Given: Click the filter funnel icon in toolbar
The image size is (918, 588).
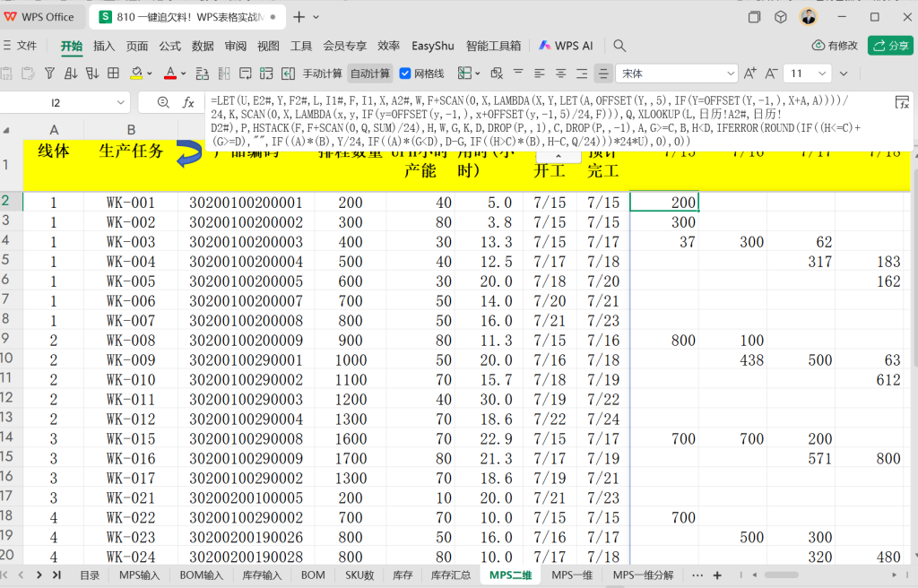Looking at the screenshot, I should tap(50, 73).
